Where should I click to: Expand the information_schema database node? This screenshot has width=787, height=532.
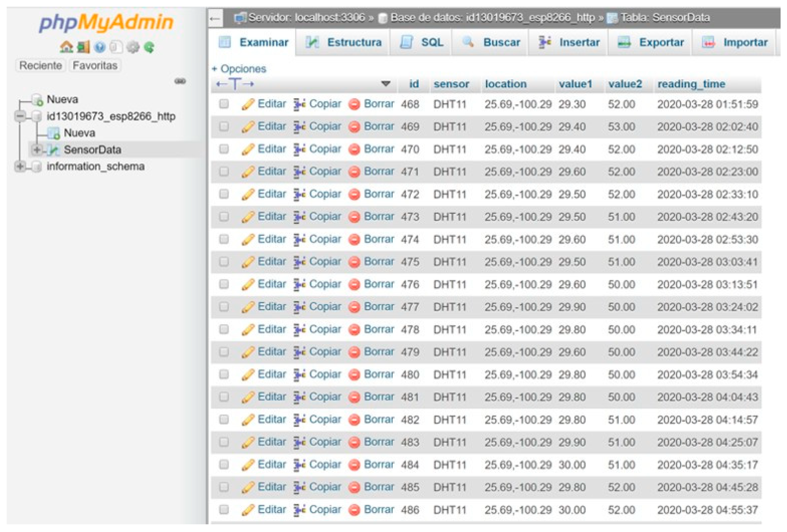click(x=20, y=167)
